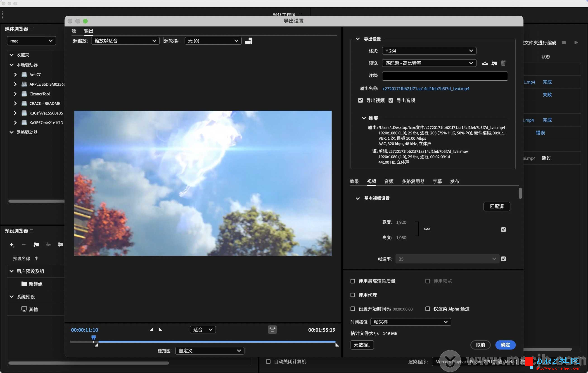Expand the APPLE SSD drive tree item
This screenshot has height=373, width=588.
15,84
